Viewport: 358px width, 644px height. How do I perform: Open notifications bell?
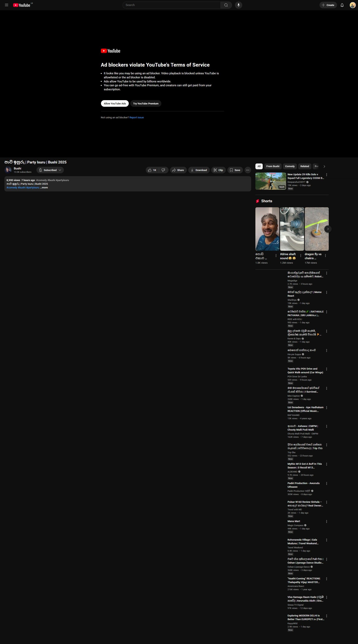click(342, 5)
